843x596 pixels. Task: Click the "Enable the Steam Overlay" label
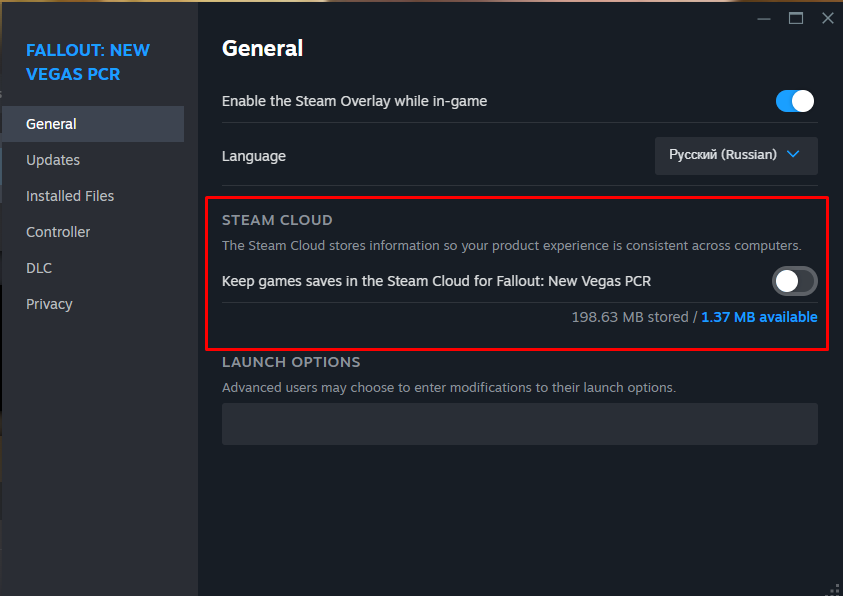(x=354, y=101)
